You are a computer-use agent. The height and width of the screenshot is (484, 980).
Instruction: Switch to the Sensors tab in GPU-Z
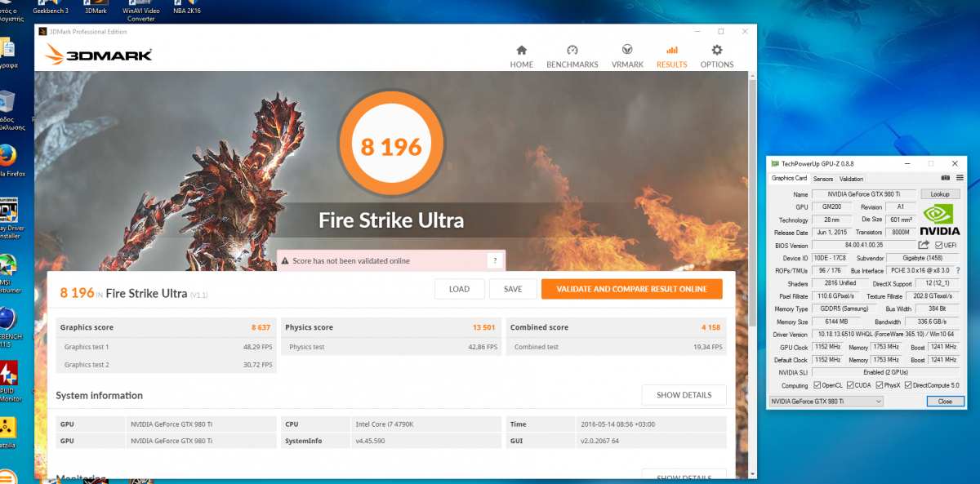point(823,179)
